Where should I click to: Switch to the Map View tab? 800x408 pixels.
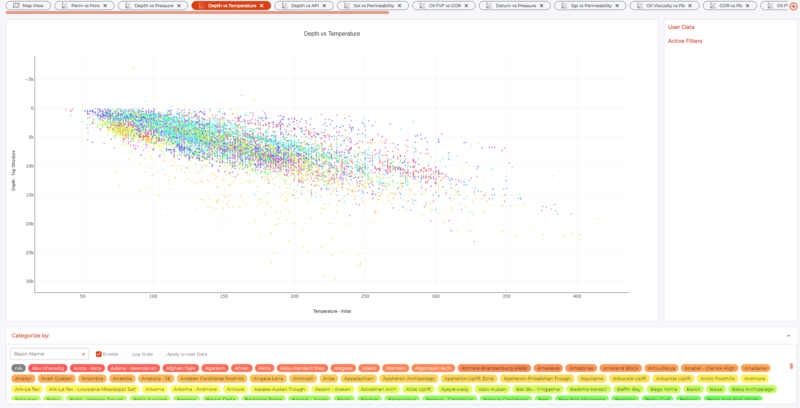click(x=29, y=6)
